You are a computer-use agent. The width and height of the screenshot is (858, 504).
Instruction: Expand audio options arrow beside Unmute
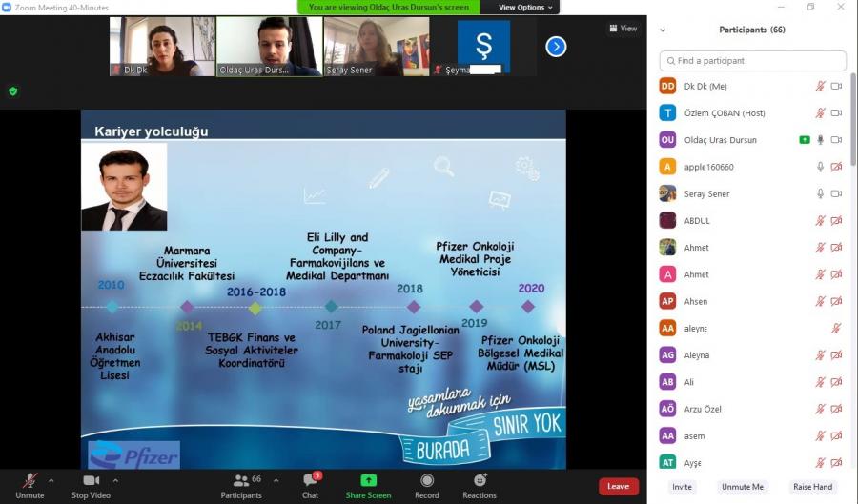tap(51, 480)
